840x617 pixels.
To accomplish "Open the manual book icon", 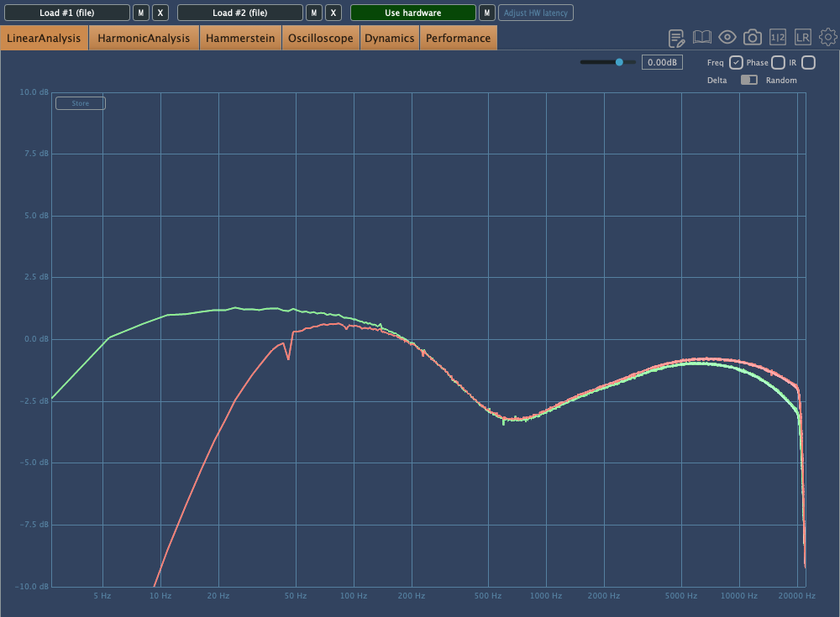I will 702,38.
